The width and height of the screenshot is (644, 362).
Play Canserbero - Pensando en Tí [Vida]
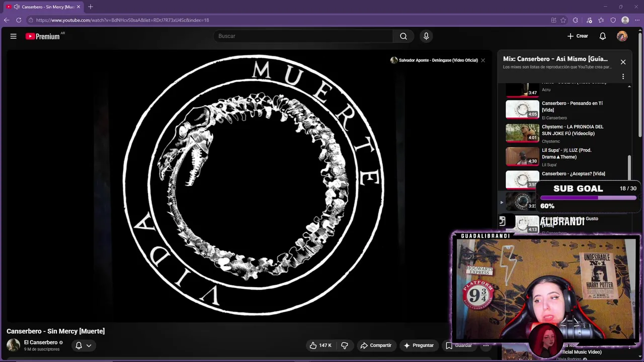point(572,107)
